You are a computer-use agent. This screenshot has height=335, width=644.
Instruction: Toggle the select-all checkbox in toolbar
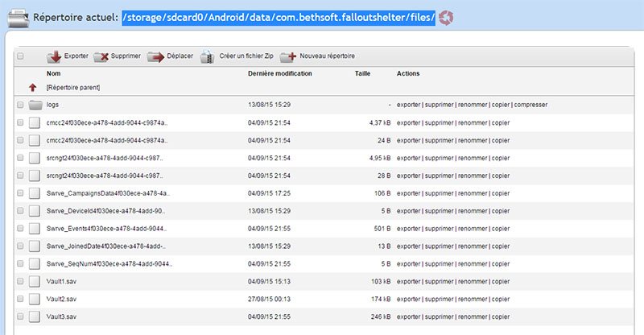click(x=20, y=56)
